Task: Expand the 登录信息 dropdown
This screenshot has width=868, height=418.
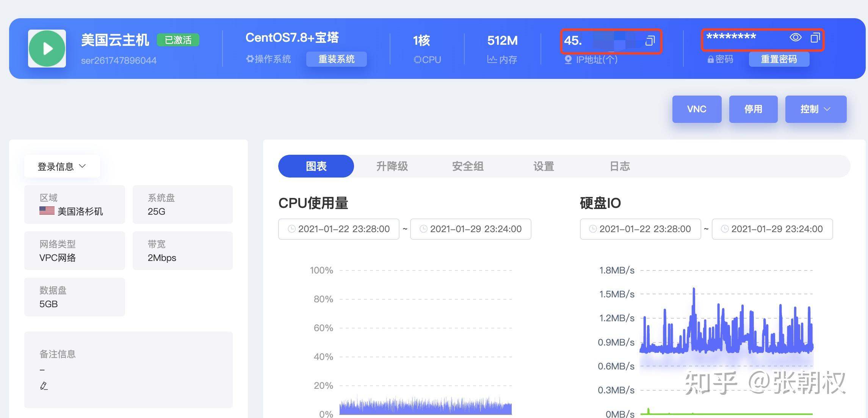Action: click(62, 166)
